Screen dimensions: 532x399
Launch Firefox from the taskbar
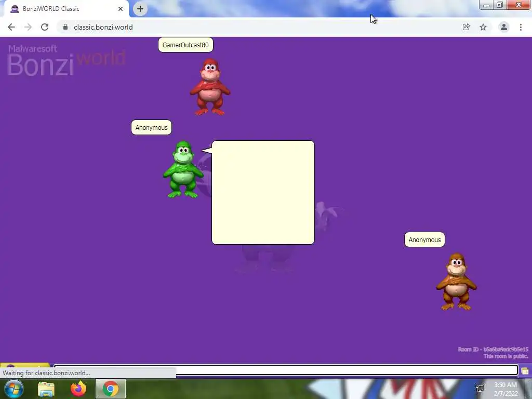(78, 389)
